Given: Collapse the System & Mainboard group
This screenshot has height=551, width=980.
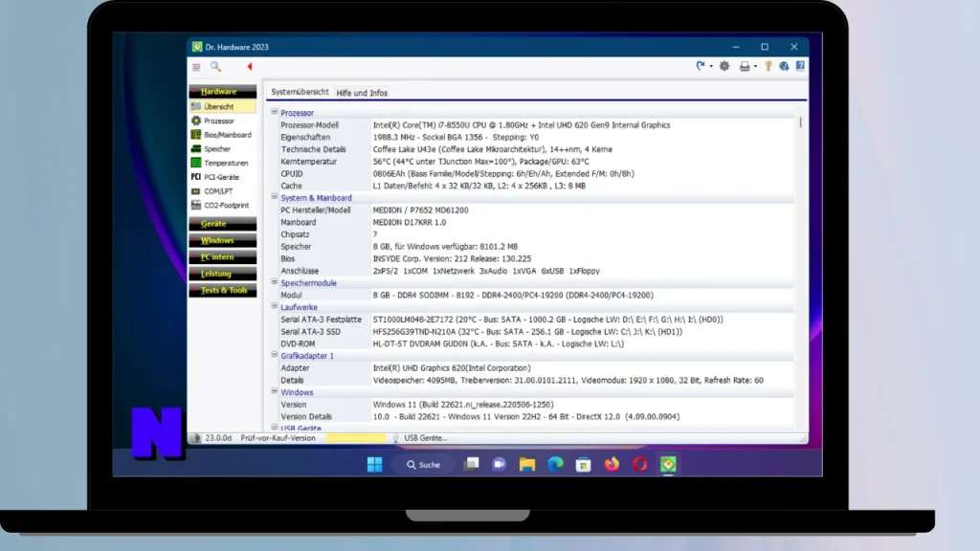Looking at the screenshot, I should point(275,197).
